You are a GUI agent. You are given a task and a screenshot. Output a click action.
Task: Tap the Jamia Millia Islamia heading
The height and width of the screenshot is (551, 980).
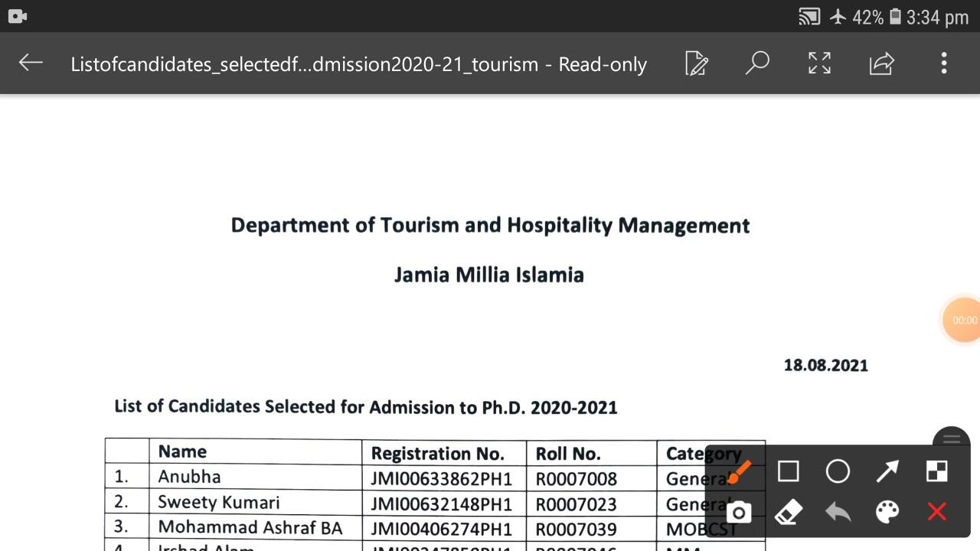pos(489,275)
